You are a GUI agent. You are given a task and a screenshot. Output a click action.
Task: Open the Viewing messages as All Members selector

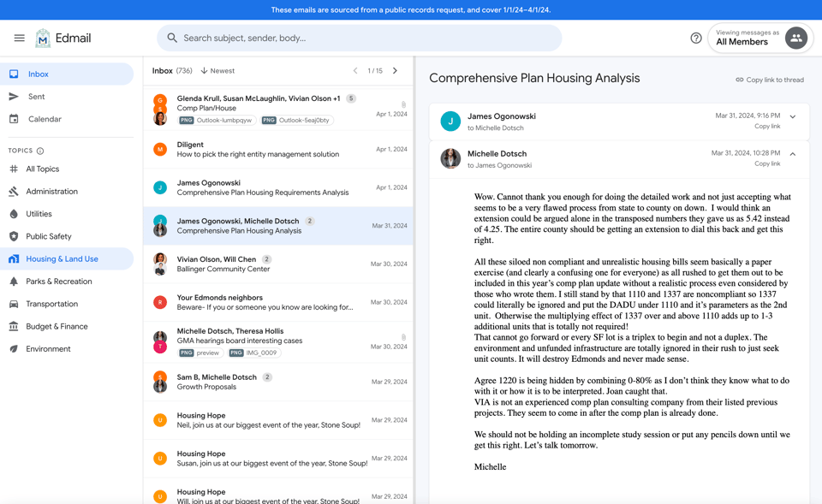pyautogui.click(x=759, y=38)
